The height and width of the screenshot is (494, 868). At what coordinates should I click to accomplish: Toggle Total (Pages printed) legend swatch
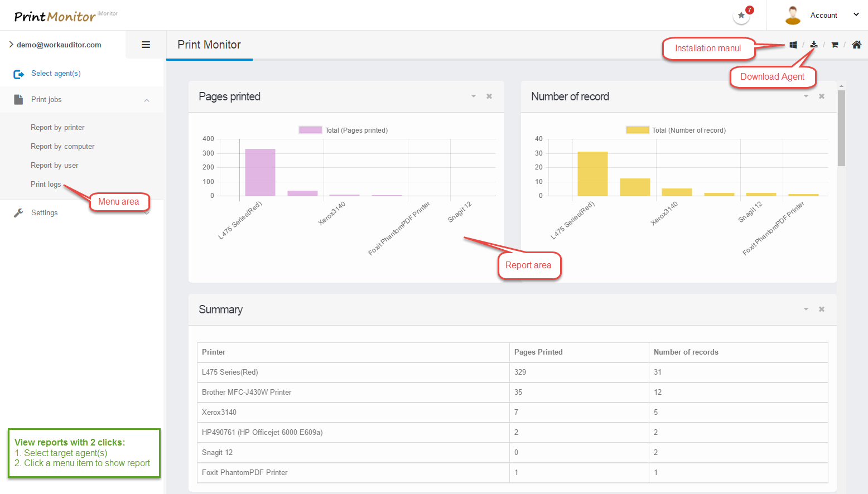click(x=310, y=130)
